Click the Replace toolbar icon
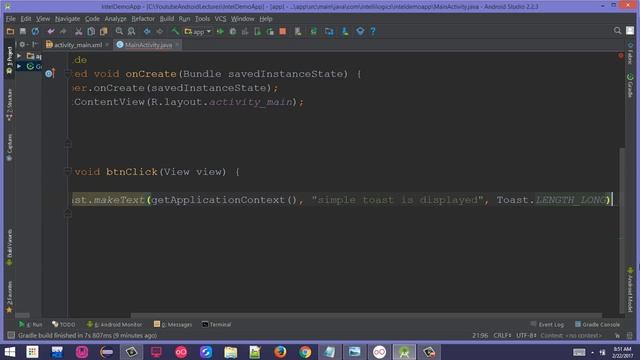Image resolution: width=640 pixels, height=360 pixels. (131, 31)
